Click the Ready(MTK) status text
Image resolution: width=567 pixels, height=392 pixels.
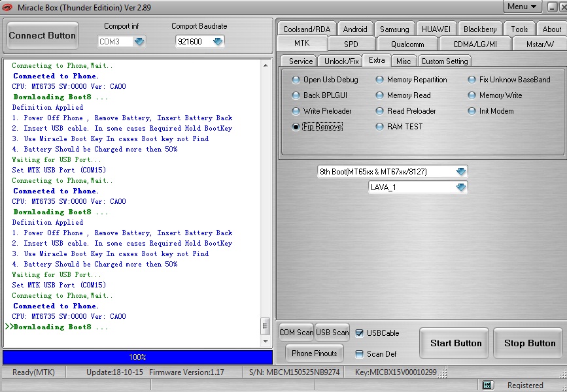[33, 372]
